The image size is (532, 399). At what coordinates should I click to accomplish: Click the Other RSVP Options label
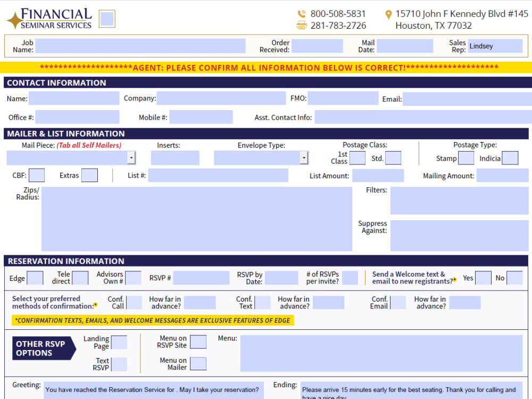point(44,348)
